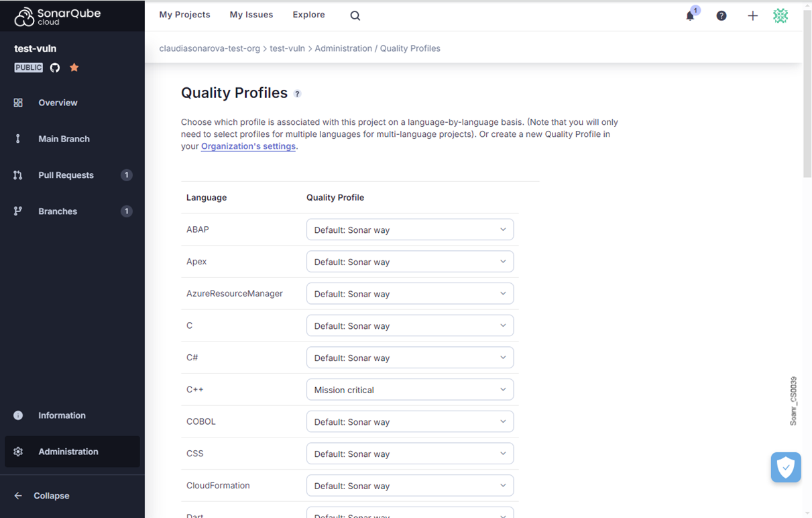The image size is (812, 518).
Task: Click the shield badge icon
Action: click(x=785, y=467)
